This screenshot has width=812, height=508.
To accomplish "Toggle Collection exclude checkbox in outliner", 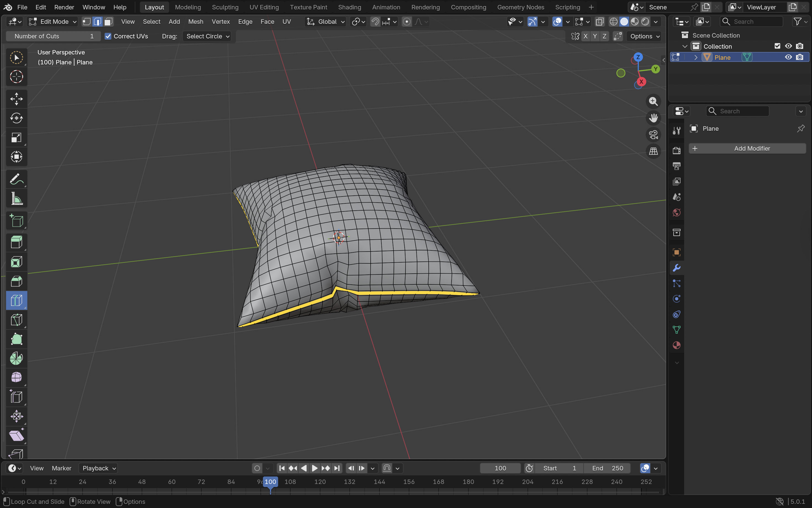I will 777,46.
